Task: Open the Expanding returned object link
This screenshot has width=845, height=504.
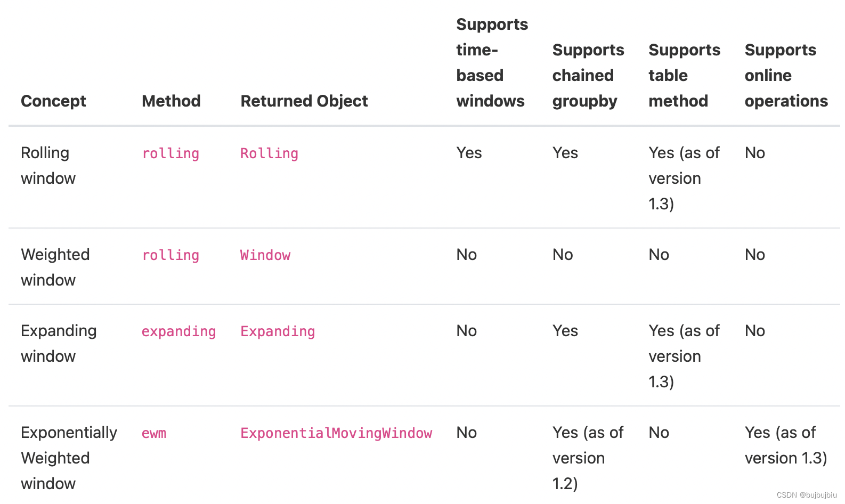Action: click(278, 331)
